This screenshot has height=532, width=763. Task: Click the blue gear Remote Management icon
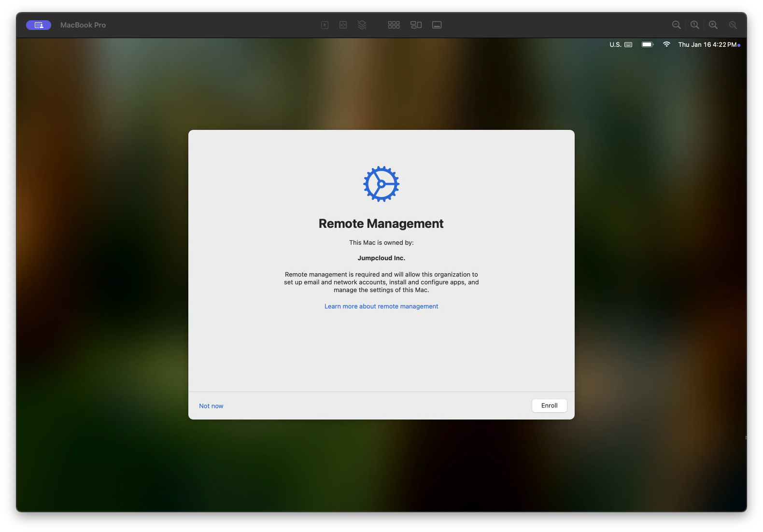click(381, 184)
